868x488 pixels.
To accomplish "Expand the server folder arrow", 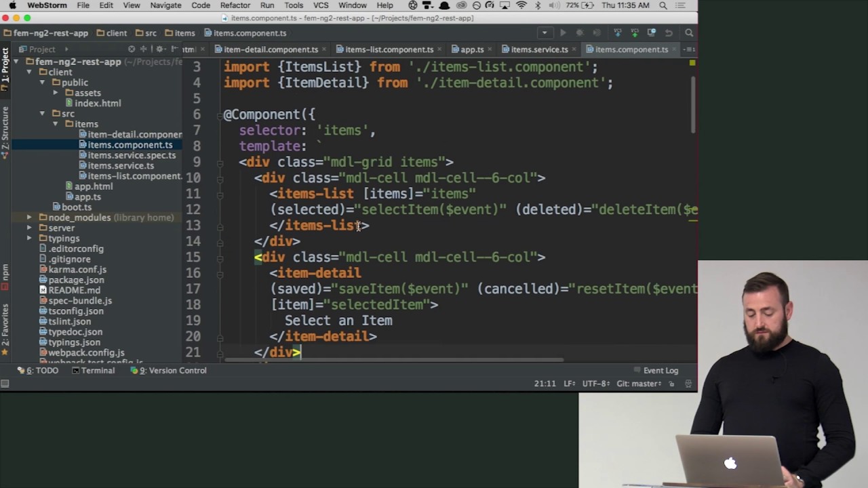I will click(29, 228).
